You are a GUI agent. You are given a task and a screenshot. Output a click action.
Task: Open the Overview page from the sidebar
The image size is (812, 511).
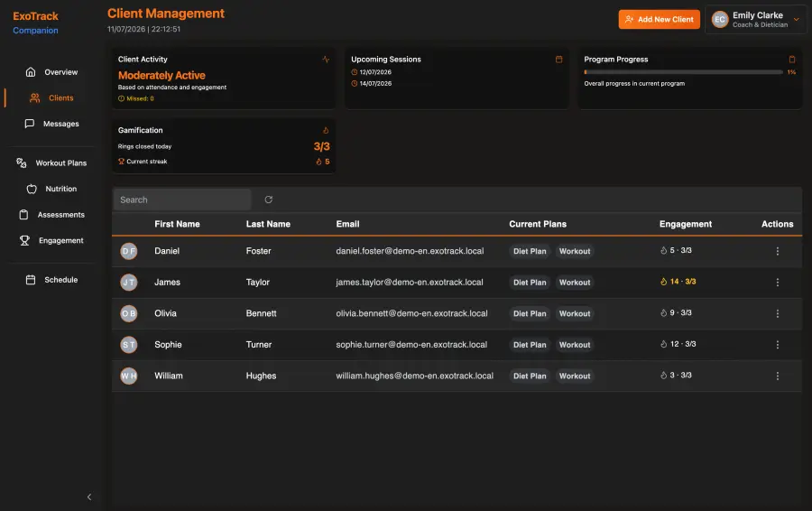(x=51, y=72)
